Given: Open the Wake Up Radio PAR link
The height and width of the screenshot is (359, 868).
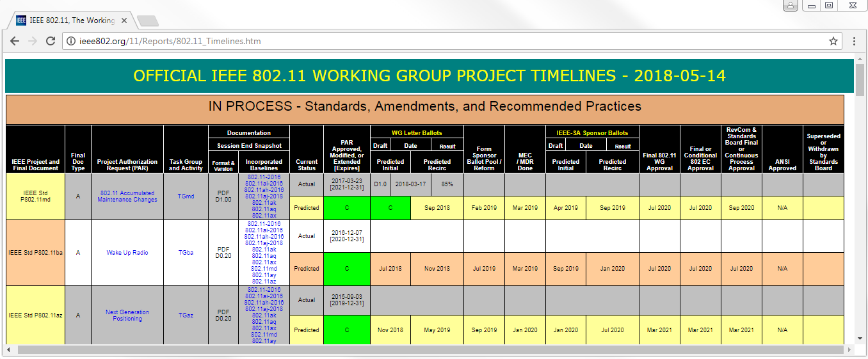Looking at the screenshot, I should pyautogui.click(x=127, y=253).
